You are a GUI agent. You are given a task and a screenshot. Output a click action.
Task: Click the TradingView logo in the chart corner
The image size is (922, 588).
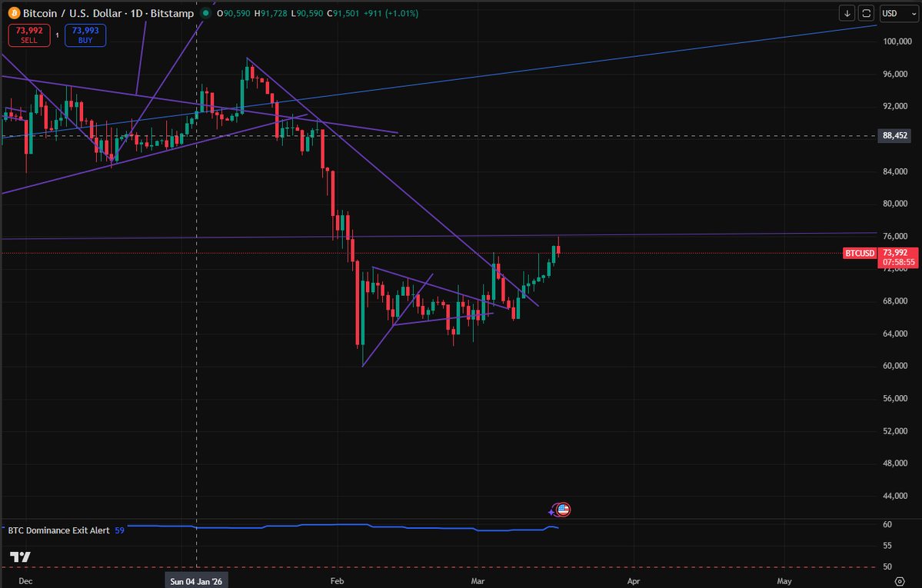click(20, 556)
